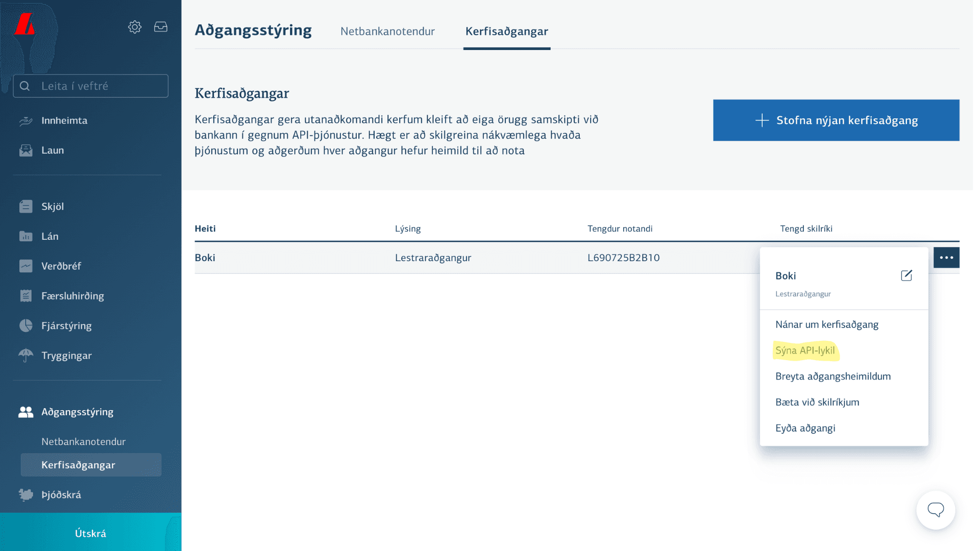Click Lestraraðgangur description in table row
Screen dimensions: 980x551
tap(433, 258)
